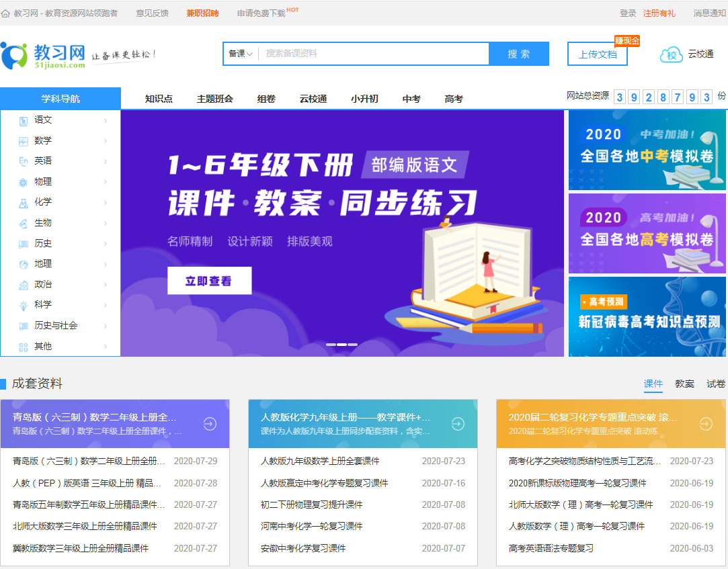Open 初二下册物理复习提升课件 item

pyautogui.click(x=311, y=505)
